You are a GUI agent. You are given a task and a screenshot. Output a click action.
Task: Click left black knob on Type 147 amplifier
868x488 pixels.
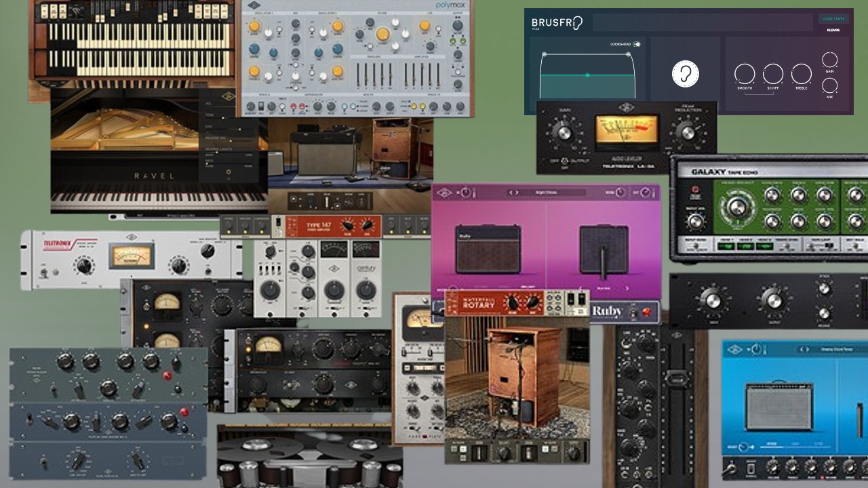(348, 226)
